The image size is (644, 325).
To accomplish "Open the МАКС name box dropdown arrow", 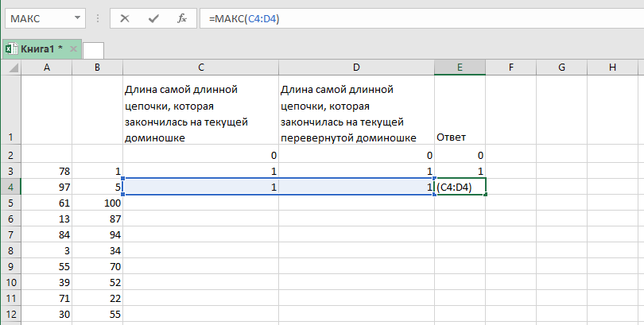I will [76, 19].
